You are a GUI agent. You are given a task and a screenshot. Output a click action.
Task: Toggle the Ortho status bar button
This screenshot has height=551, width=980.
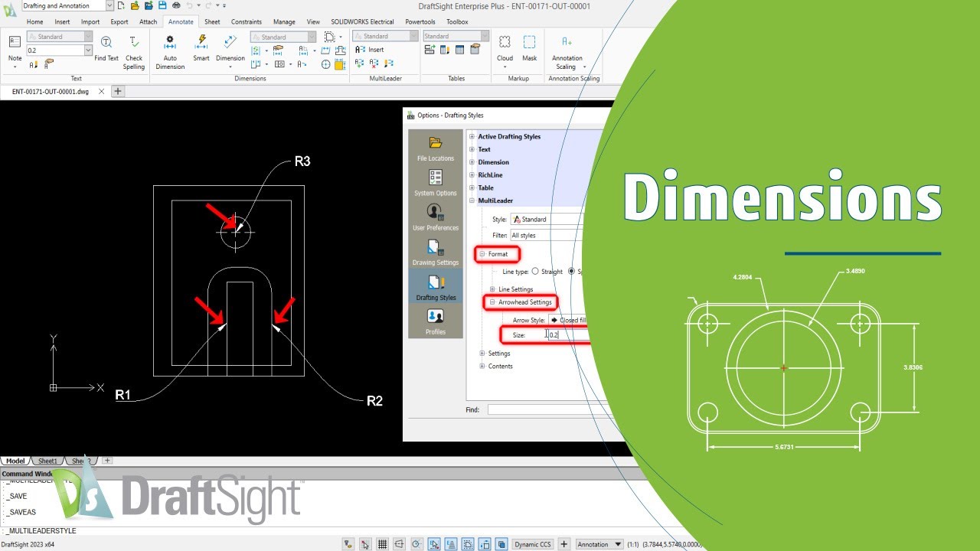point(399,544)
